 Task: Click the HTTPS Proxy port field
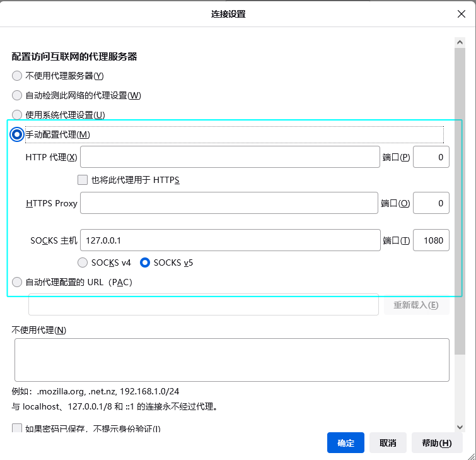(x=431, y=203)
